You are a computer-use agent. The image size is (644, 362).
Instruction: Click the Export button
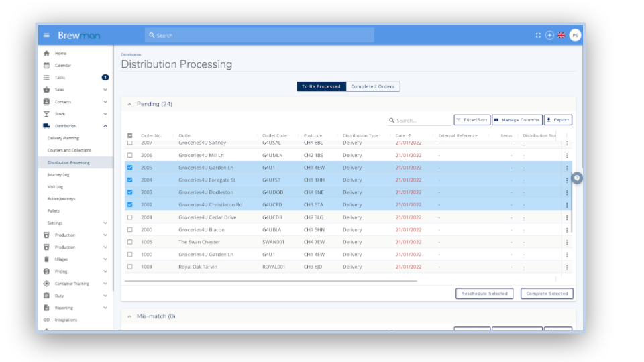click(x=557, y=120)
